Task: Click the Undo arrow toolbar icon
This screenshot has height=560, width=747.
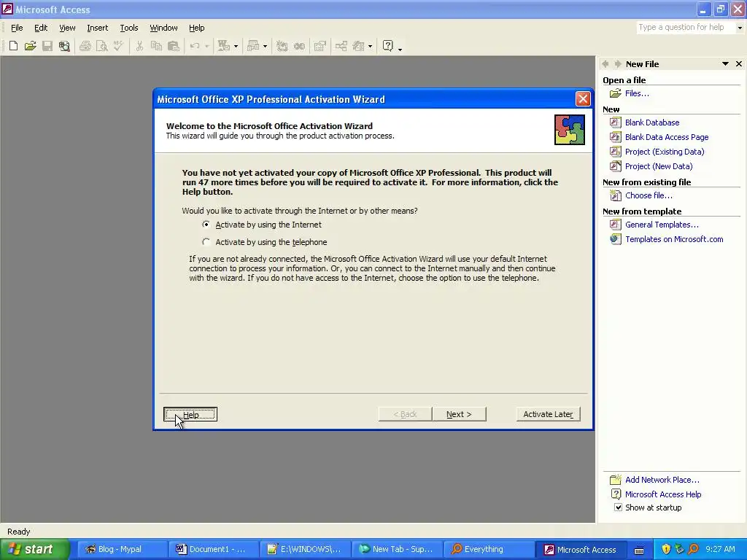Action: (194, 46)
